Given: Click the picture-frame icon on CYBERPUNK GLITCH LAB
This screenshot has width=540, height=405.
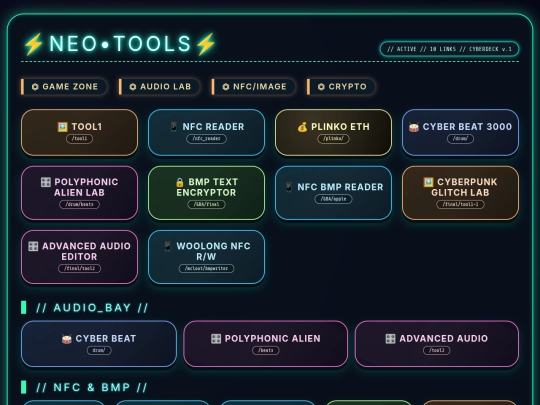Looking at the screenshot, I should pyautogui.click(x=428, y=182).
